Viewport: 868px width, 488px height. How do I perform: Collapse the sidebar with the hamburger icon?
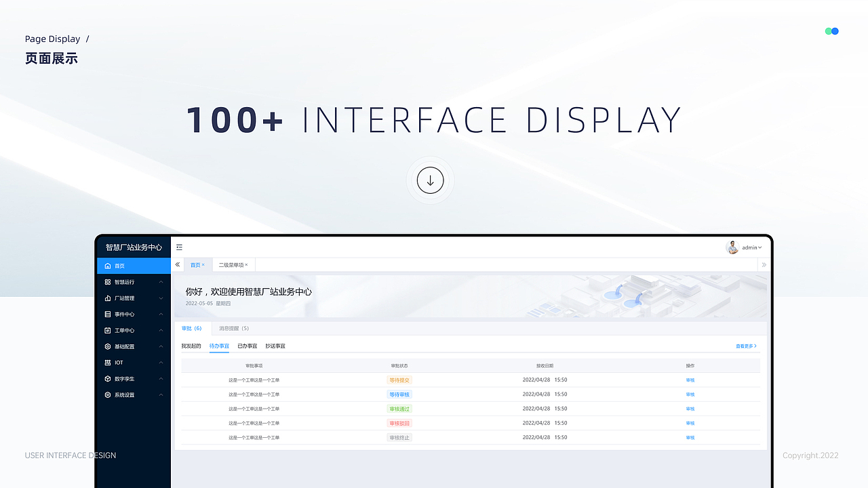(x=179, y=247)
